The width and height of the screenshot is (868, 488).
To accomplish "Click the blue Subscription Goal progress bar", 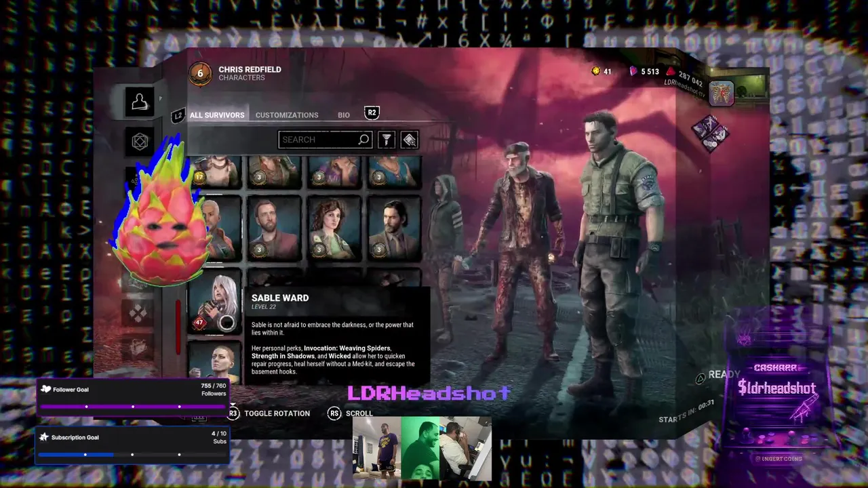I will tap(132, 455).
